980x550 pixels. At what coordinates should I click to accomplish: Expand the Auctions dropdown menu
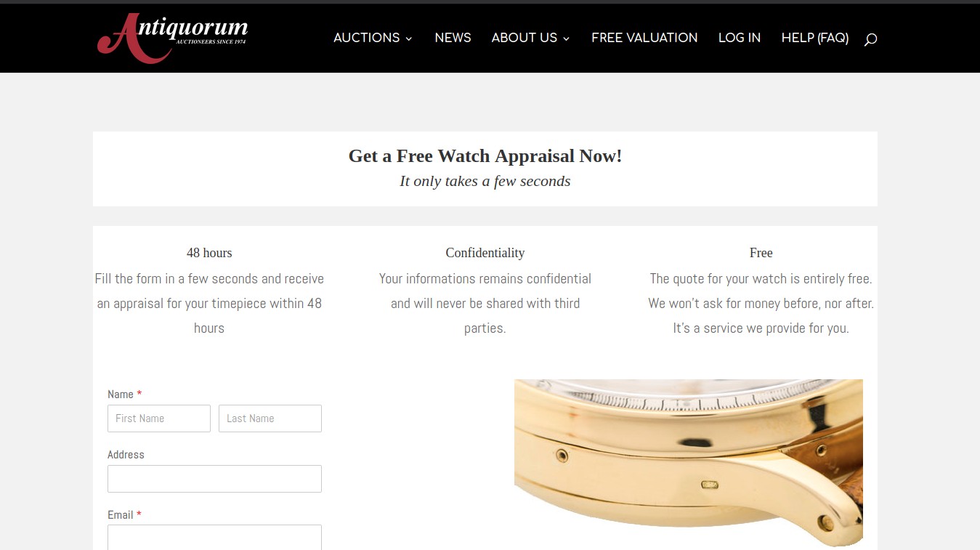[373, 38]
